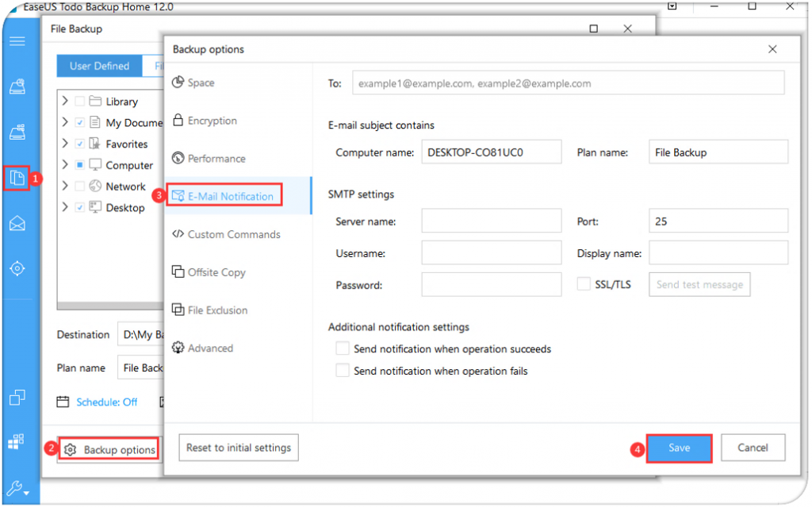The width and height of the screenshot is (812, 508).
Task: Expand the Computer tree node
Action: pyautogui.click(x=65, y=165)
